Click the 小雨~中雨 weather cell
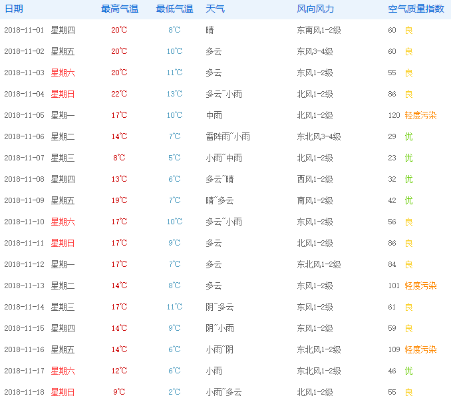The width and height of the screenshot is (451, 400). click(224, 158)
